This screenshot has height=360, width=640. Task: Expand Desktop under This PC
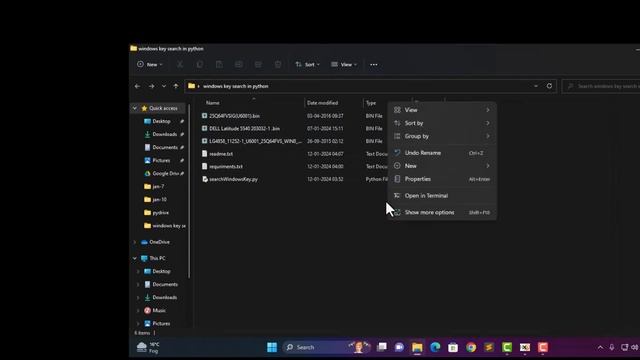pyautogui.click(x=138, y=271)
